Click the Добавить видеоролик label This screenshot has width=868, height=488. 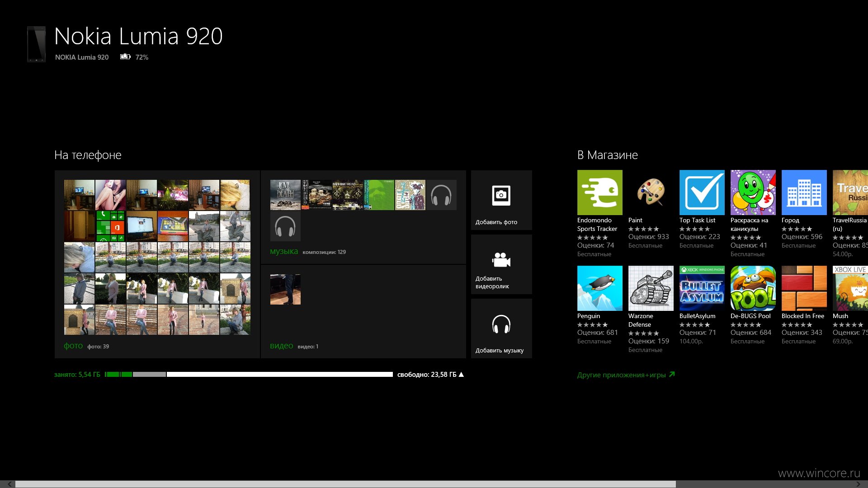492,282
